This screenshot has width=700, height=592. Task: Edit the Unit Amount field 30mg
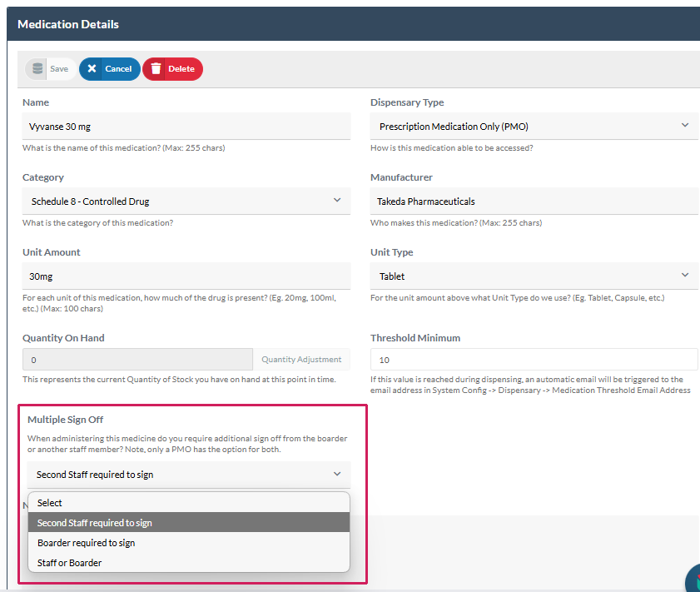tap(186, 276)
